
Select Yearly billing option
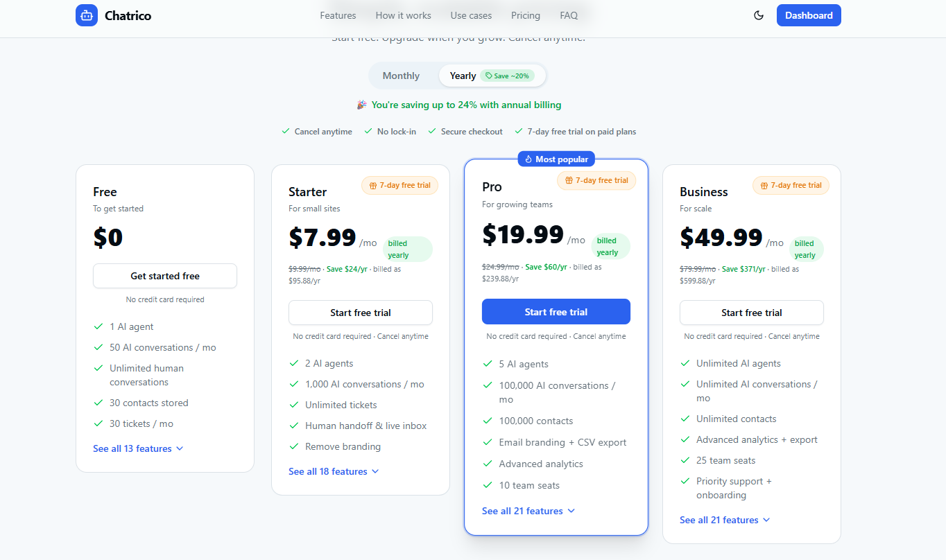(492, 76)
